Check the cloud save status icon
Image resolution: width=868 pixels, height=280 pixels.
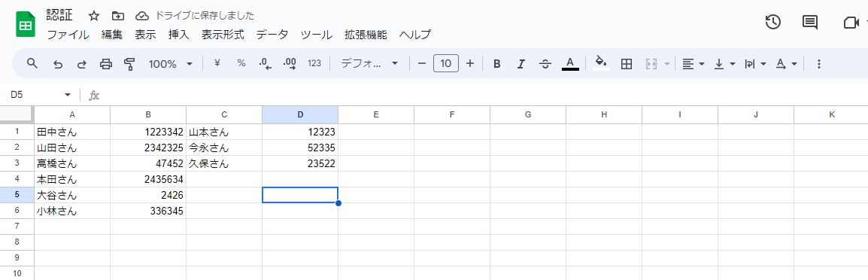142,16
